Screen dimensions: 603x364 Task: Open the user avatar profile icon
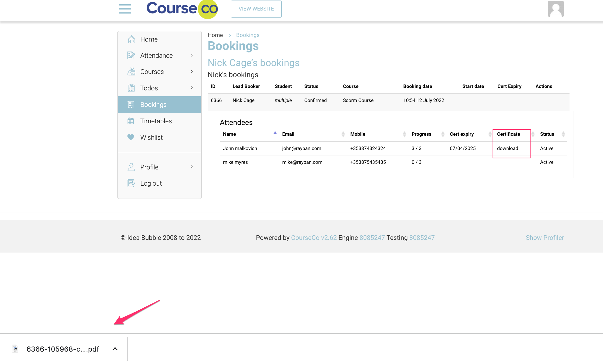[x=555, y=9]
